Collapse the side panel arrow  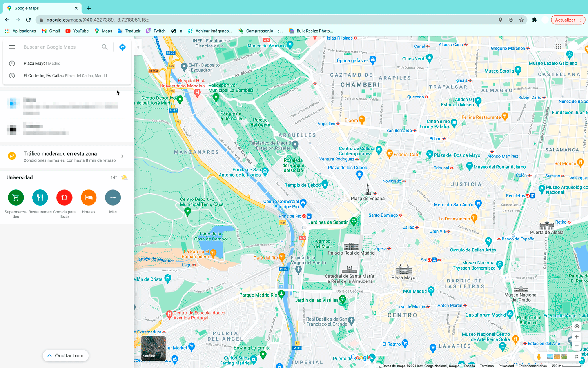pyautogui.click(x=138, y=47)
